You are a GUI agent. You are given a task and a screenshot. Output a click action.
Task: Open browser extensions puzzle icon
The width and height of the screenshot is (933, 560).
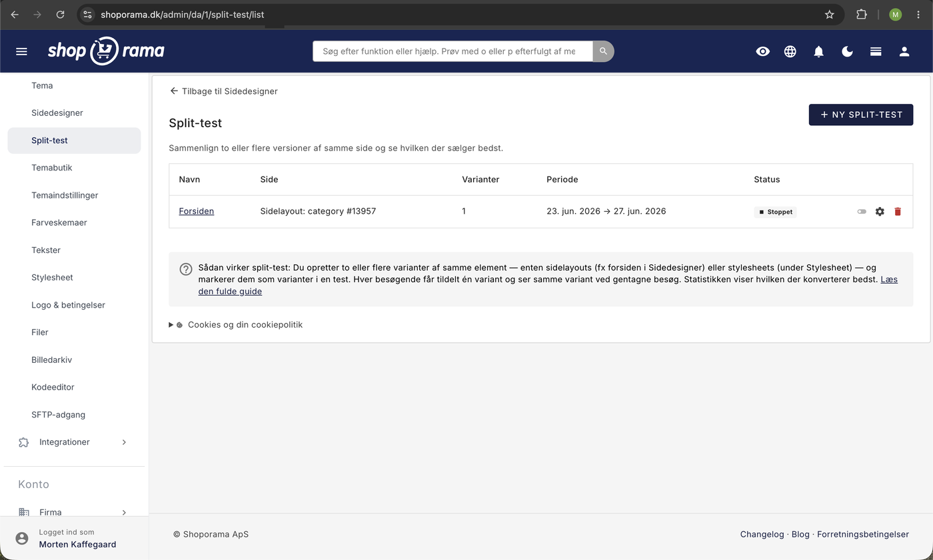(862, 14)
